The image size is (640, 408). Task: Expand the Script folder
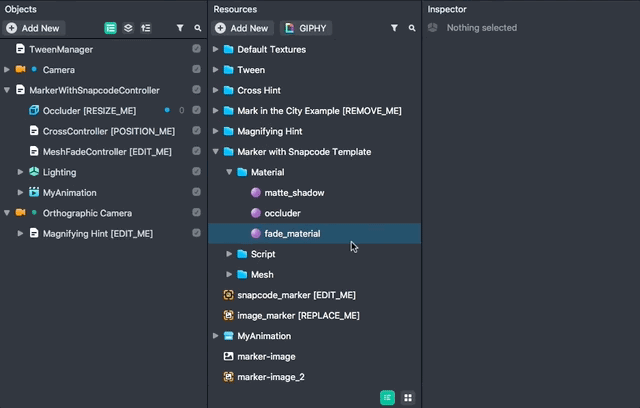point(229,254)
